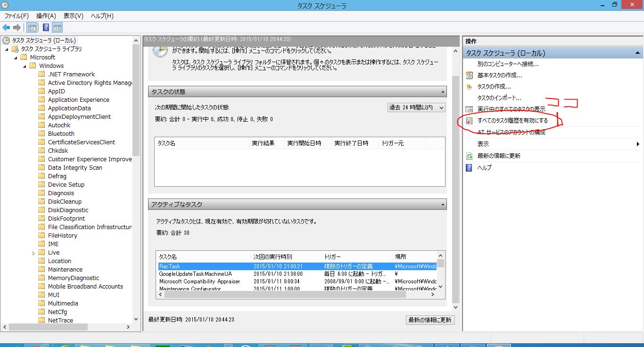Open the 表示(V) menu
This screenshot has height=347, width=644.
point(74,16)
